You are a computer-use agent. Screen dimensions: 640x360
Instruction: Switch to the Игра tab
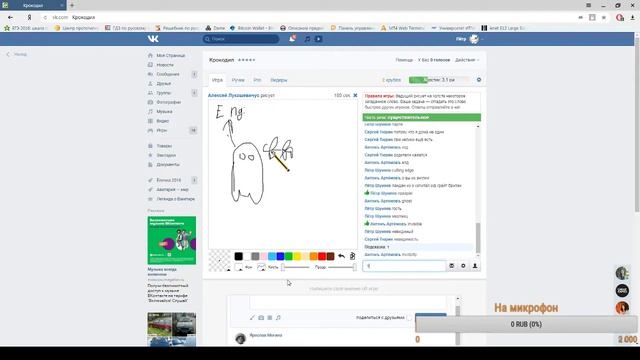point(217,80)
